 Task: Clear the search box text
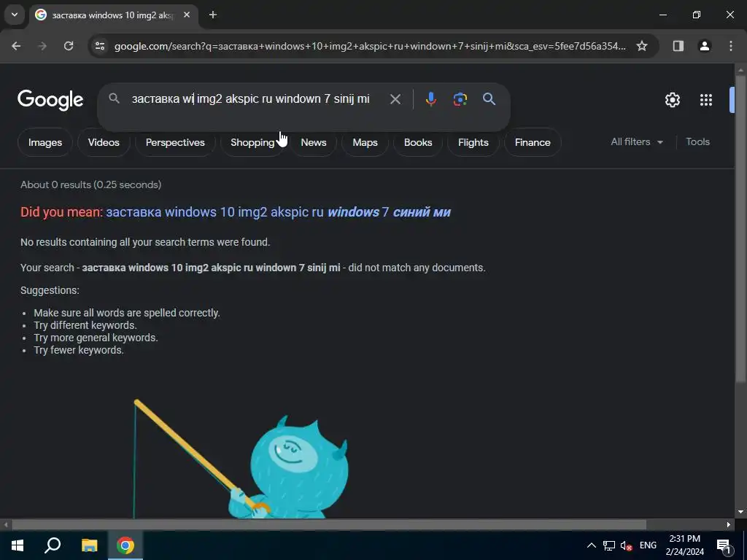coord(395,99)
